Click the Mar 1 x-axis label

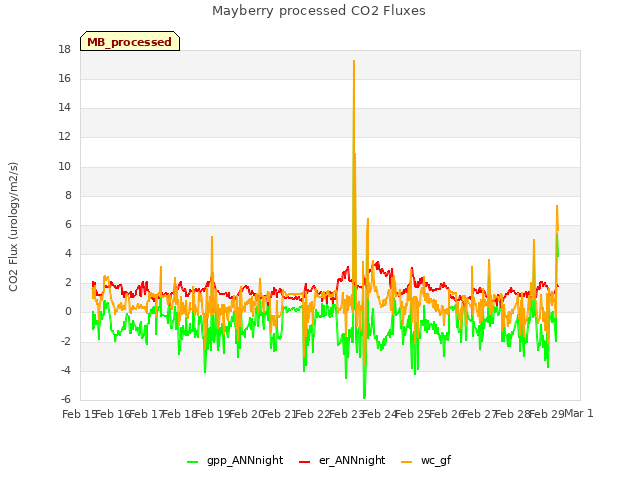coord(579,413)
